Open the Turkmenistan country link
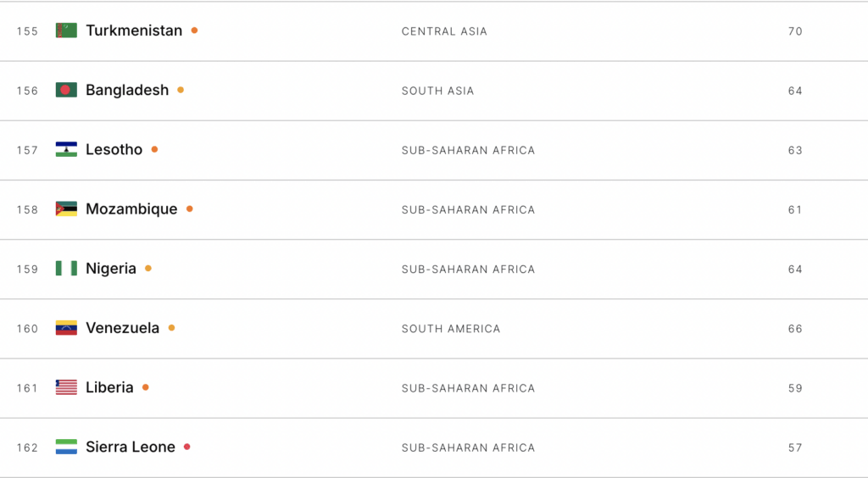Screen dimensions: 868x478 pos(134,31)
